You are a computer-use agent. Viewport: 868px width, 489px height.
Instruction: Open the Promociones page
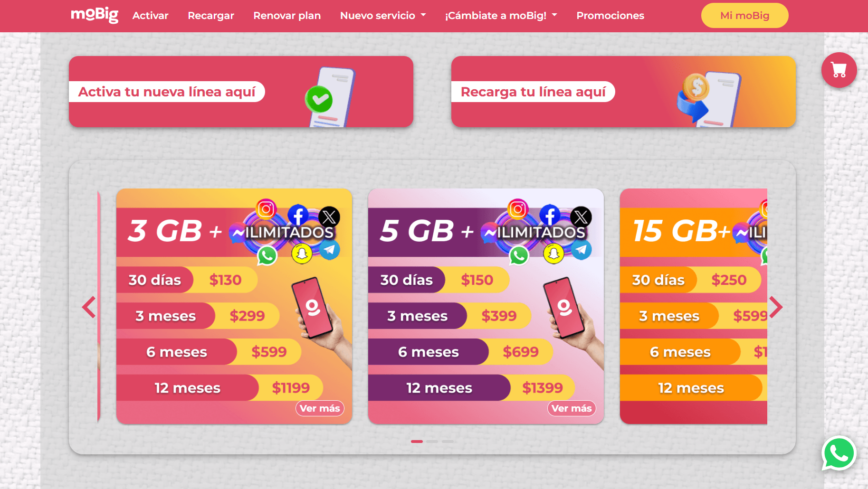click(x=610, y=16)
